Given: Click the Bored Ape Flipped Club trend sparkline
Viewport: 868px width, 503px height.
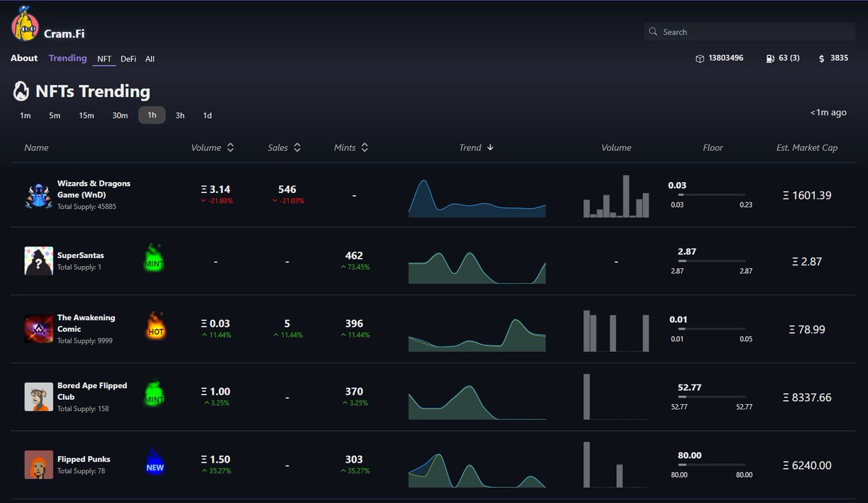Looking at the screenshot, I should pyautogui.click(x=477, y=402).
